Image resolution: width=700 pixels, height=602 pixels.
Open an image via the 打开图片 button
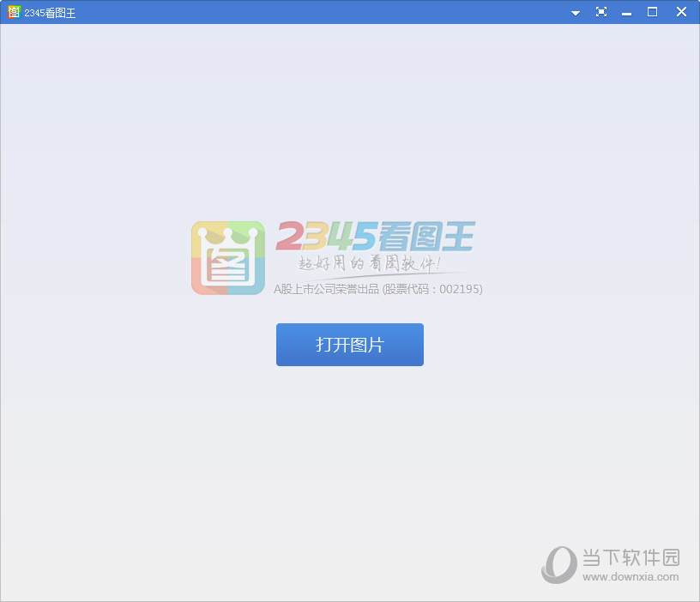349,344
